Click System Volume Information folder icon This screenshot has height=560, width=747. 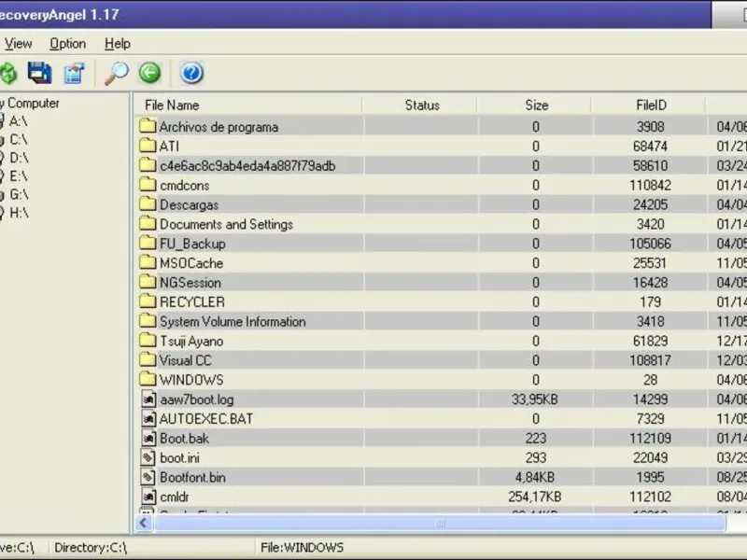click(148, 321)
